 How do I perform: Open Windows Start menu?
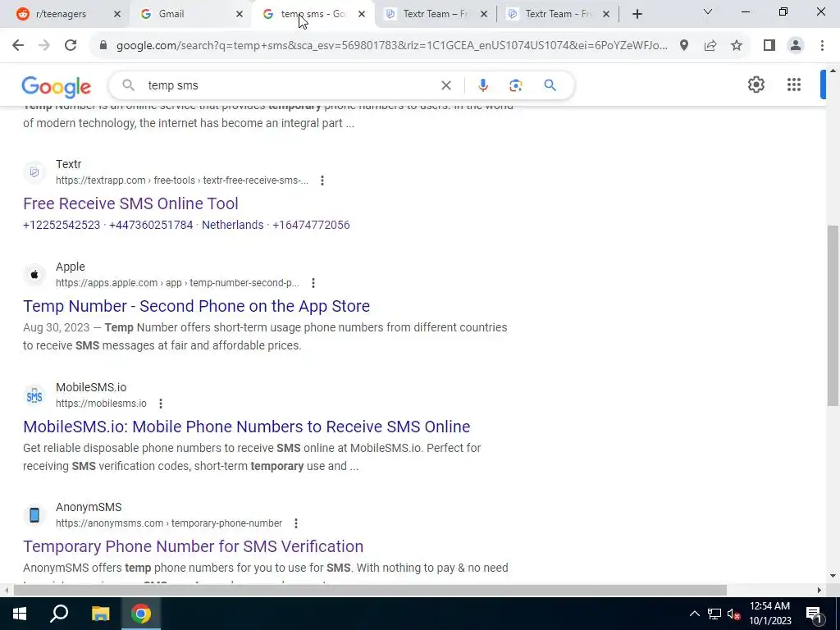(20, 614)
